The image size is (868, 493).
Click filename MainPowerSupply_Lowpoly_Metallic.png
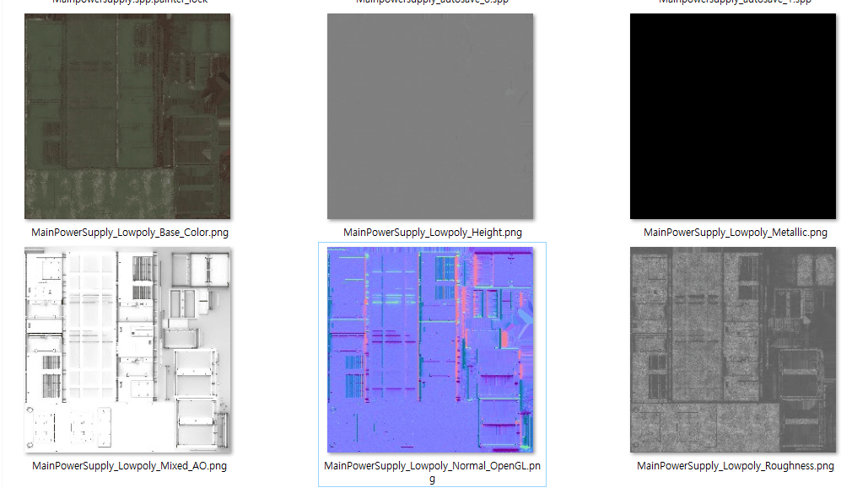736,233
